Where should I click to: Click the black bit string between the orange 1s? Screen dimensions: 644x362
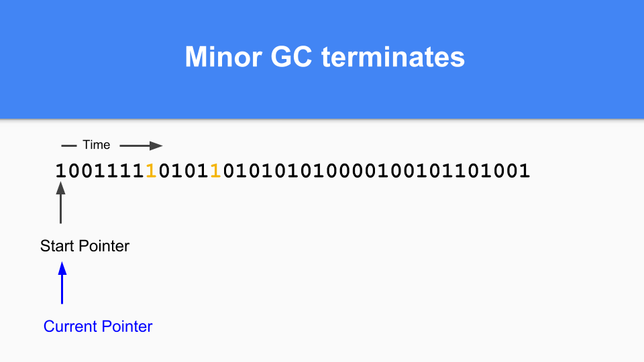coord(182,171)
